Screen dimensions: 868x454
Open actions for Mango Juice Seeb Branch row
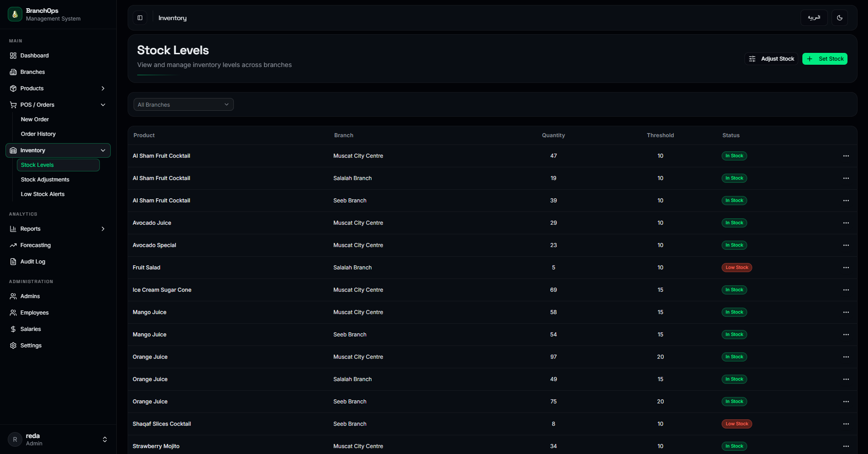point(846,335)
